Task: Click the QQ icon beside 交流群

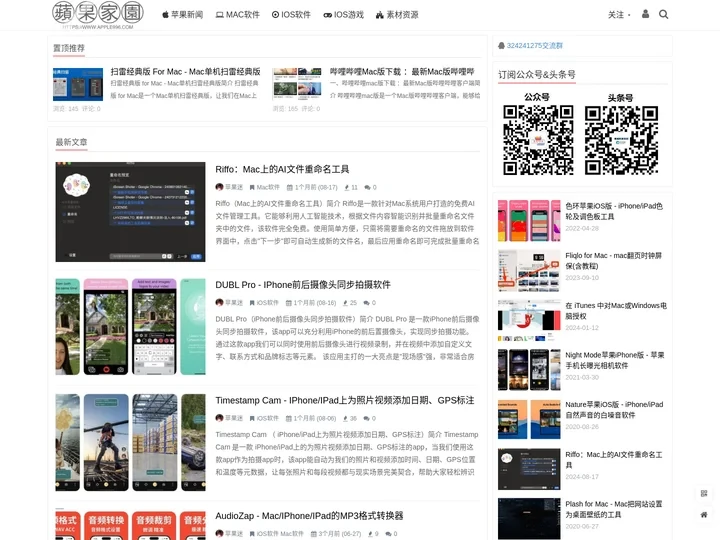Action: pyautogui.click(x=501, y=45)
